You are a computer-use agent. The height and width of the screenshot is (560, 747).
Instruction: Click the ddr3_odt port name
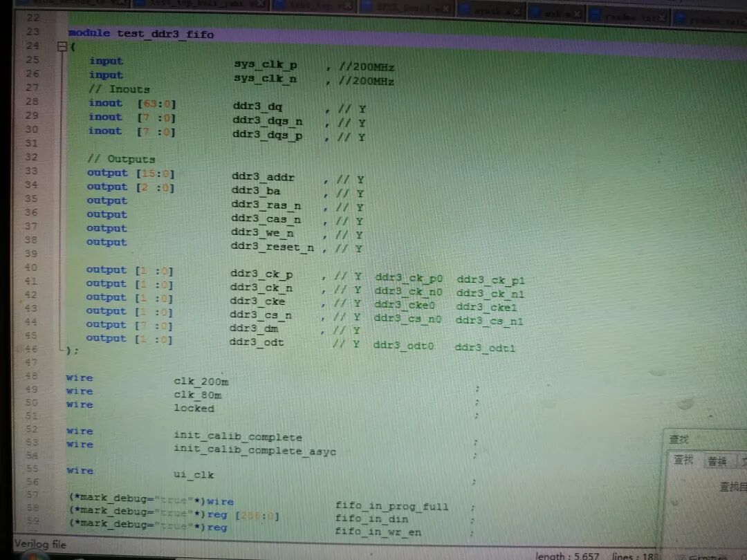pos(257,342)
